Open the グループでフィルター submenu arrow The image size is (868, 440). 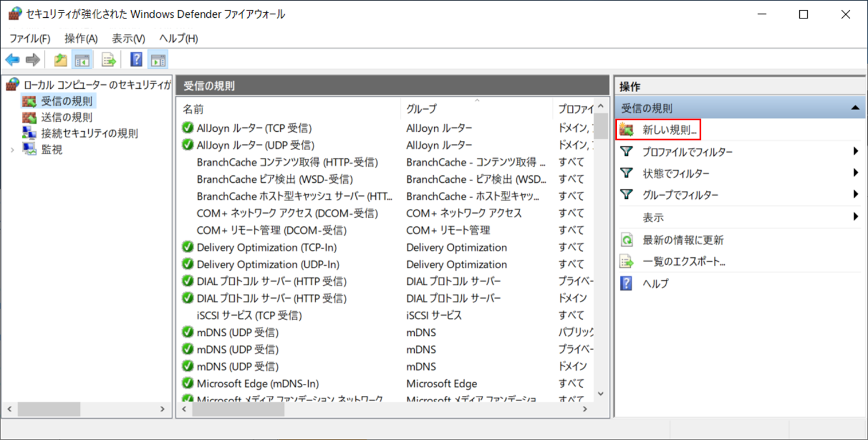pos(855,194)
